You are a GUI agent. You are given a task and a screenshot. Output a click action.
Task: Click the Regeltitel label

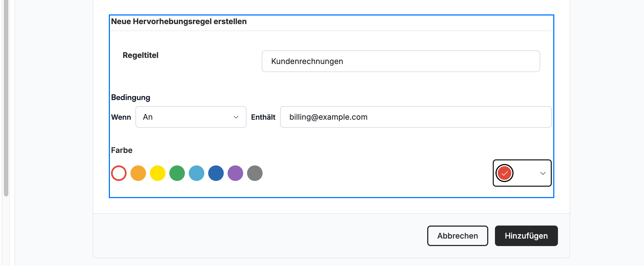click(140, 55)
